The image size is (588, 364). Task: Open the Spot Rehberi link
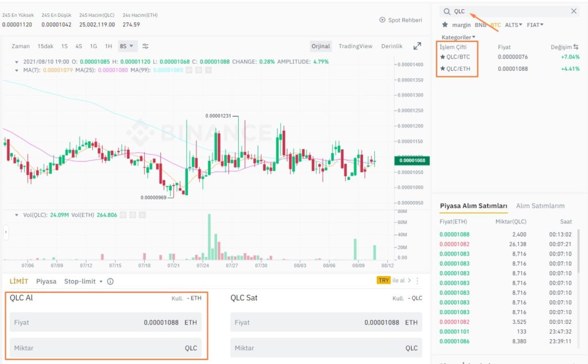405,20
